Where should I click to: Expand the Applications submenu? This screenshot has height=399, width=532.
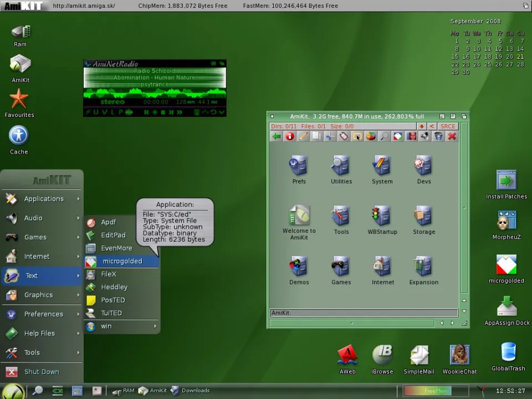[43, 199]
